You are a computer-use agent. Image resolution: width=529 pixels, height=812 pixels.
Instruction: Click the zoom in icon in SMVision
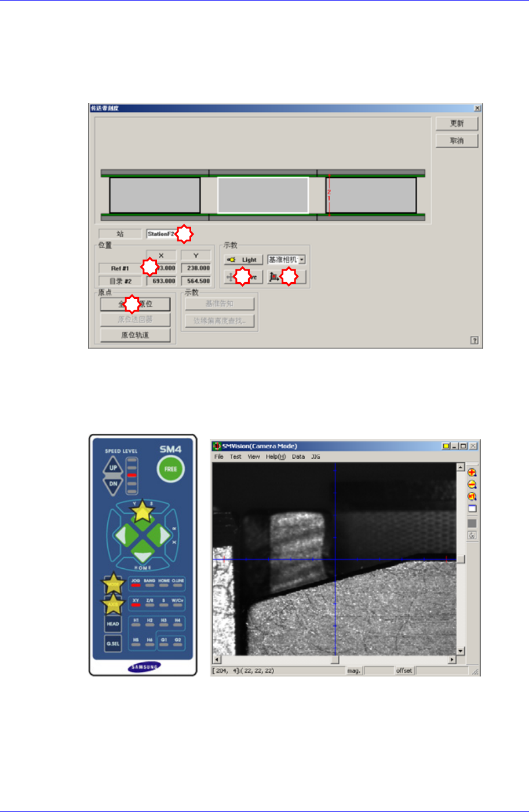click(472, 473)
